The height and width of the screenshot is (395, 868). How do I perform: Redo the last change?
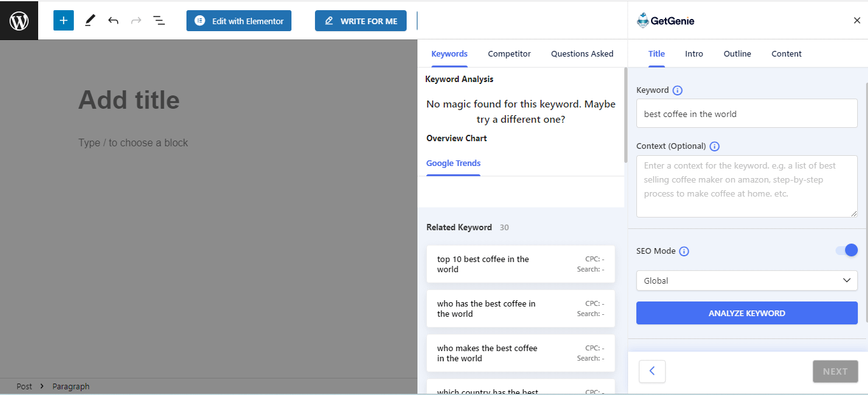coord(136,20)
